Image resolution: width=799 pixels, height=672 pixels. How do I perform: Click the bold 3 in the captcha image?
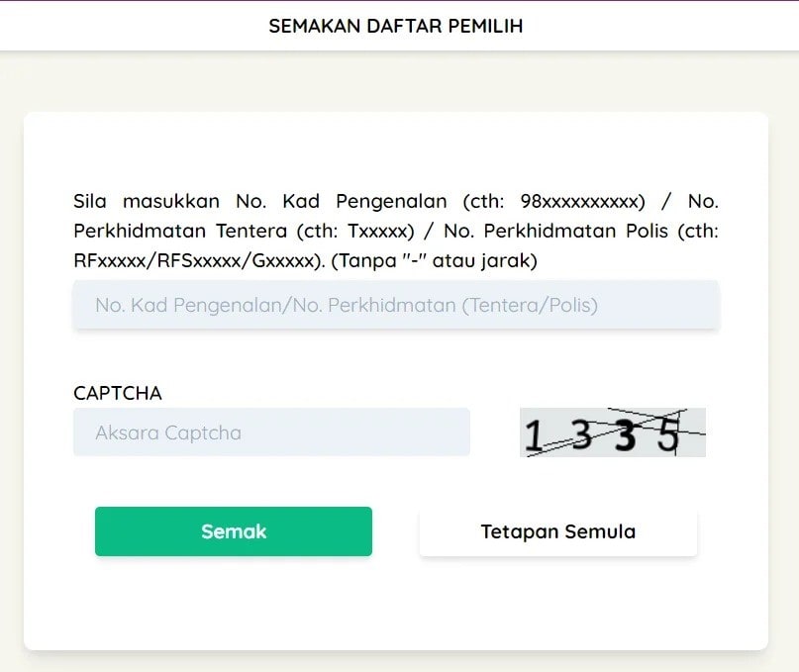[625, 436]
